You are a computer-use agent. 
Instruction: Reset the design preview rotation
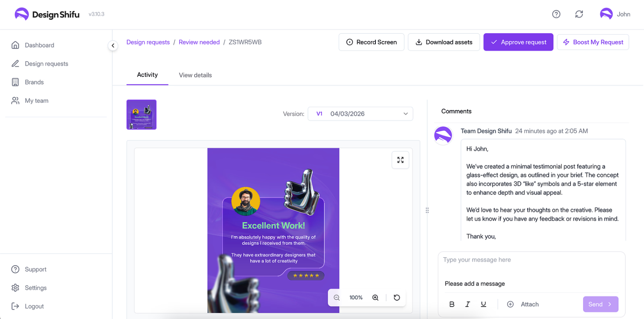(397, 297)
